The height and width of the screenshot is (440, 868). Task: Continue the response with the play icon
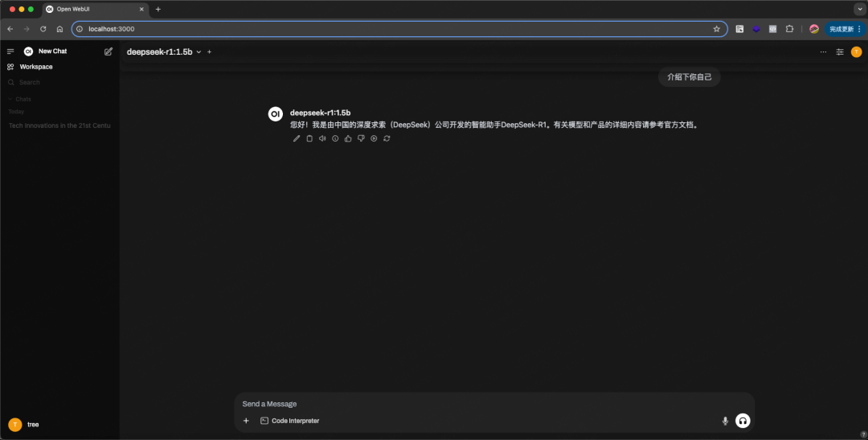374,138
